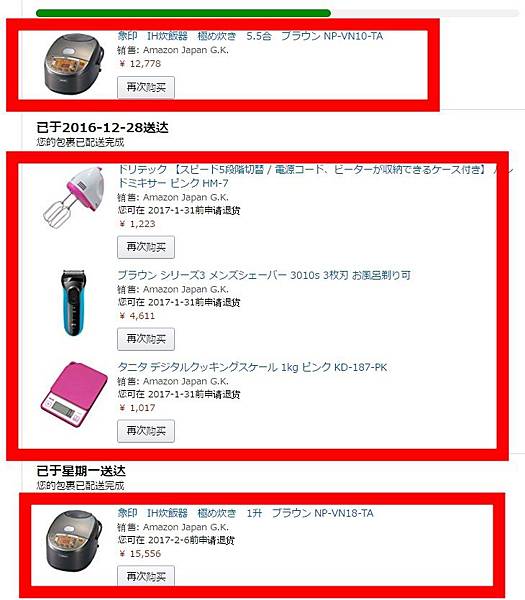Click 再次购买 under the hand mixer
The height and width of the screenshot is (600, 525).
click(x=146, y=247)
